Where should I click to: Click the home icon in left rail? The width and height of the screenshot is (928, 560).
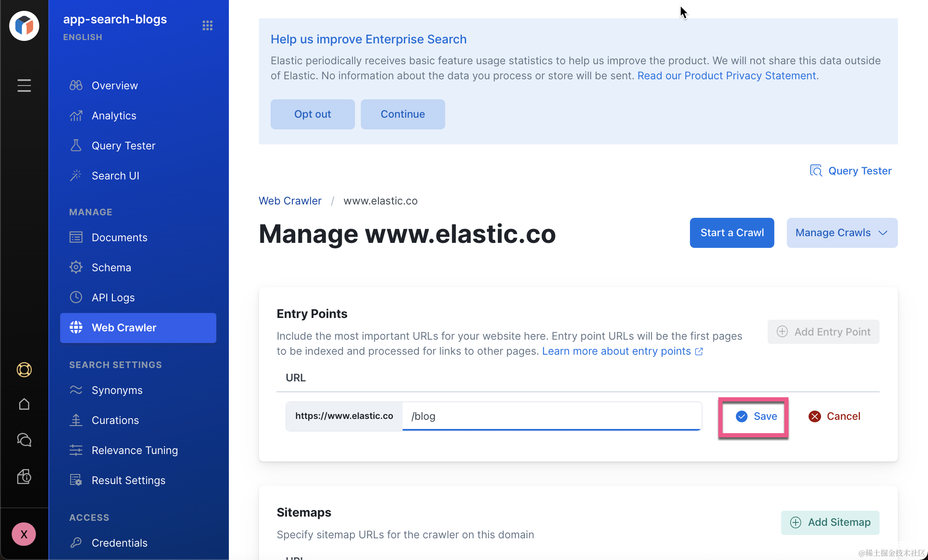tap(24, 404)
